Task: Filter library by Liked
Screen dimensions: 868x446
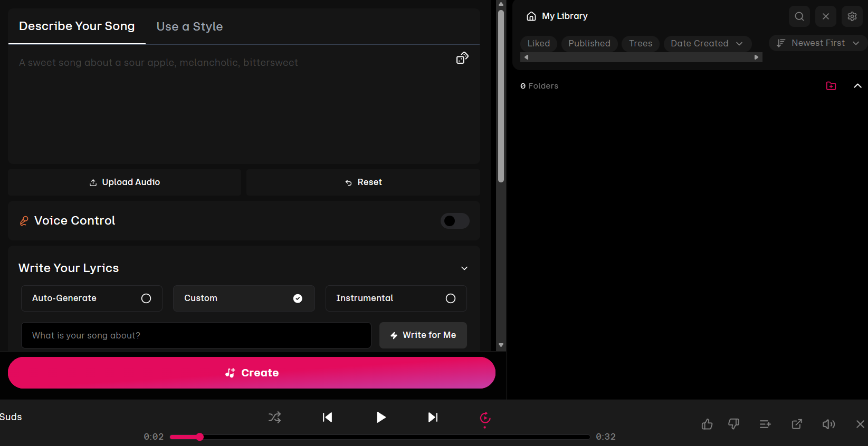Action: [539, 43]
